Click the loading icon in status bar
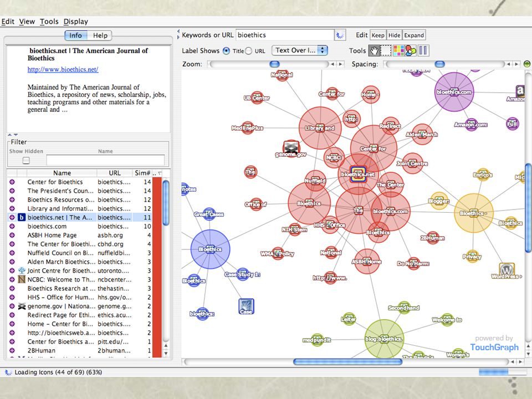This screenshot has width=532, height=399. (8, 372)
